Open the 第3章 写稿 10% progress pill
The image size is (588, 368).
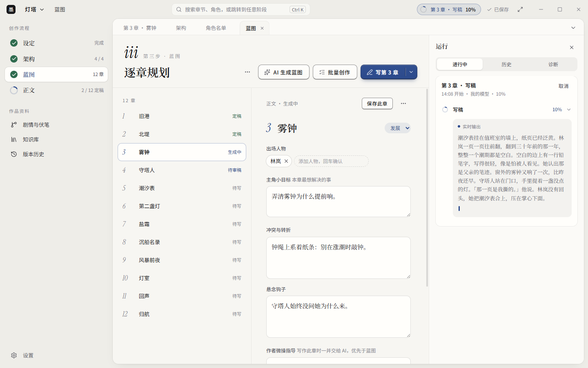pos(449,9)
